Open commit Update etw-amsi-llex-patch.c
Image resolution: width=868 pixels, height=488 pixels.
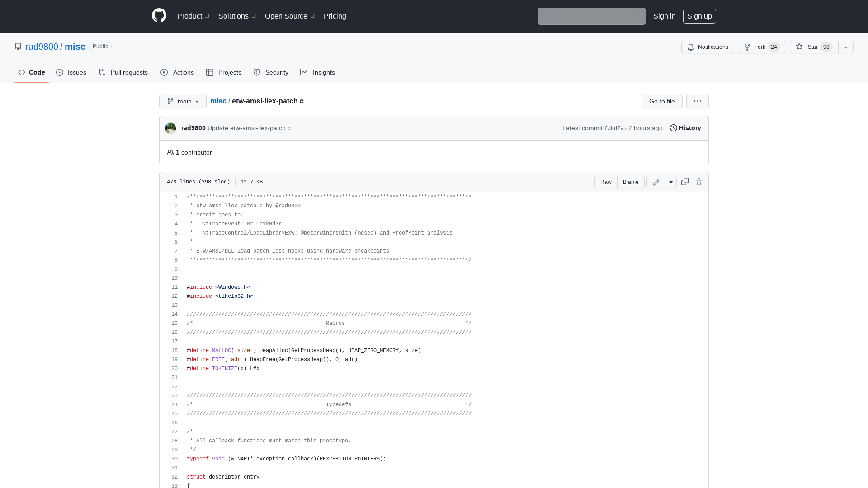tap(249, 128)
